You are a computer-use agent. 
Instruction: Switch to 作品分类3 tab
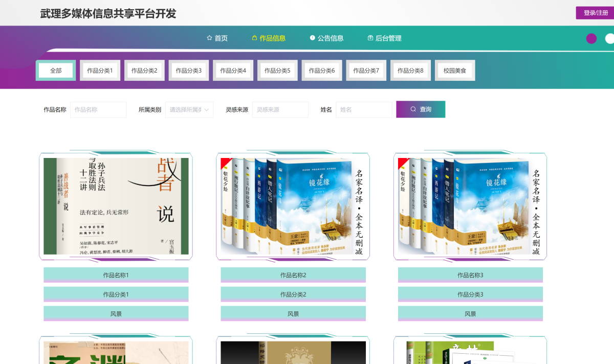coord(189,71)
